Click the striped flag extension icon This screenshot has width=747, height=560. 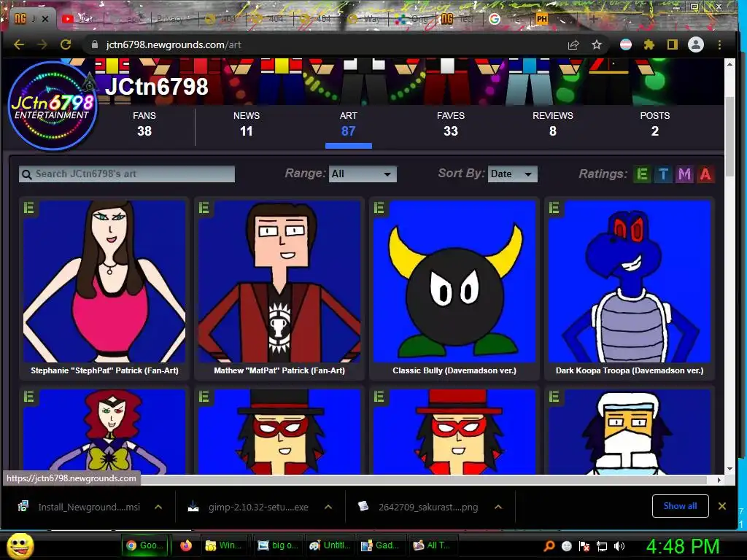625,44
